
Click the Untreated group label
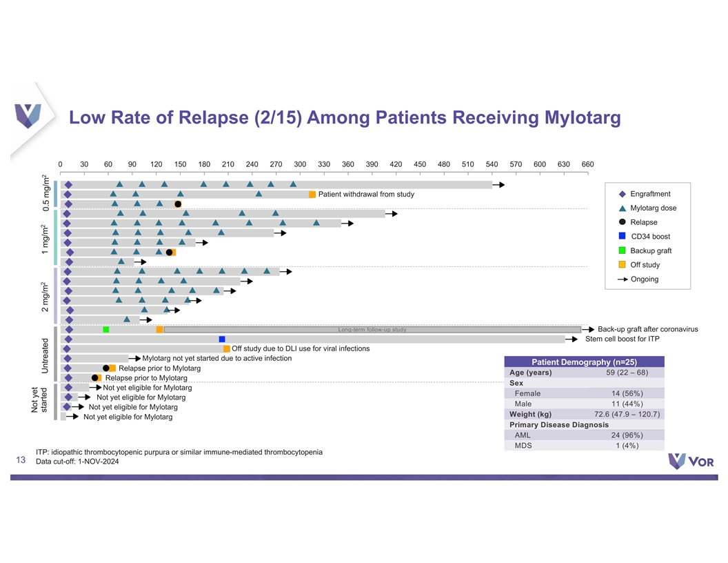tap(45, 356)
